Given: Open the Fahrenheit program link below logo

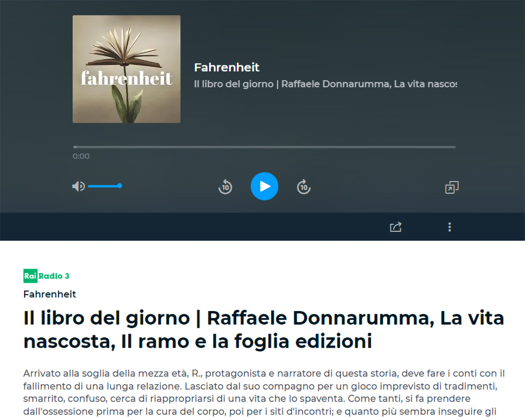Looking at the screenshot, I should pyautogui.click(x=50, y=294).
